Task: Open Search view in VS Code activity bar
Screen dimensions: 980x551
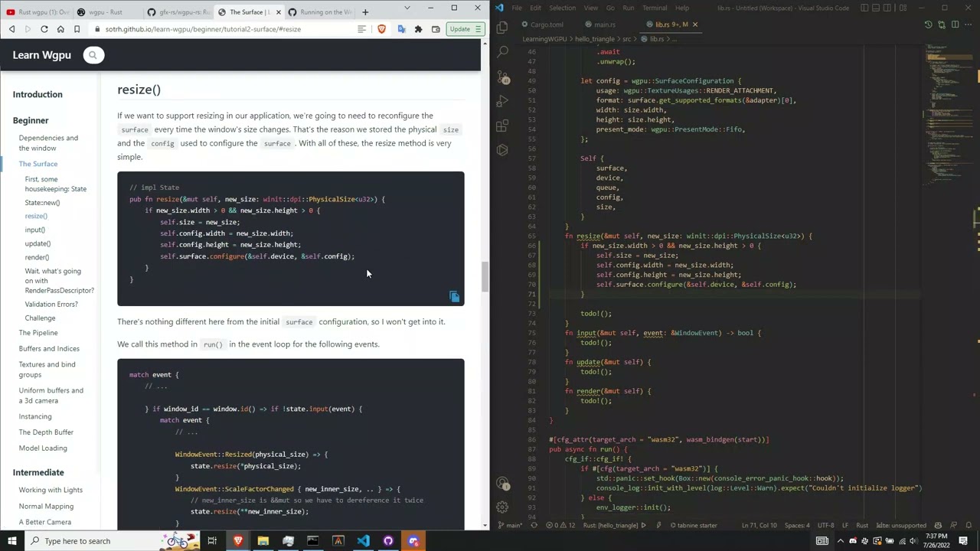Action: (x=502, y=52)
